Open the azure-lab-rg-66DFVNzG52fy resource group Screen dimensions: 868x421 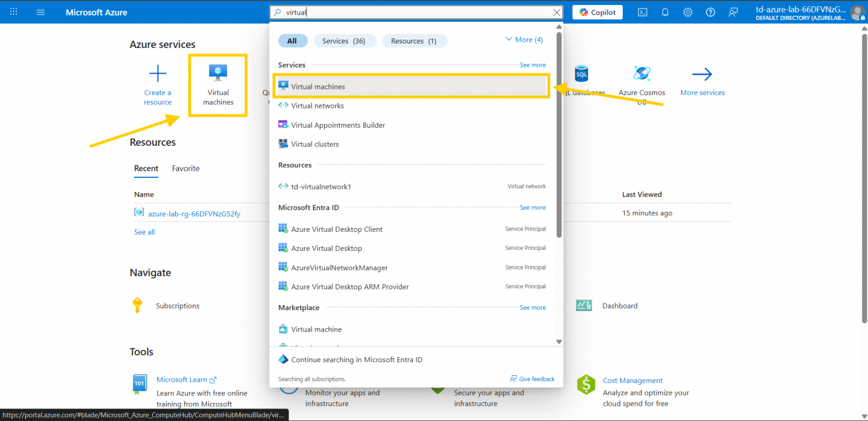coord(194,214)
